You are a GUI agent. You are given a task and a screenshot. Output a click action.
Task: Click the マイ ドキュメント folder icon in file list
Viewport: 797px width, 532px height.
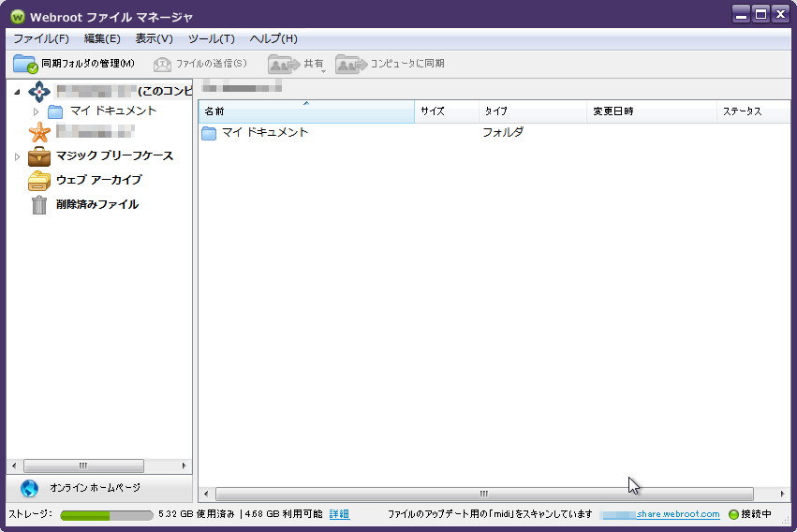(x=209, y=133)
